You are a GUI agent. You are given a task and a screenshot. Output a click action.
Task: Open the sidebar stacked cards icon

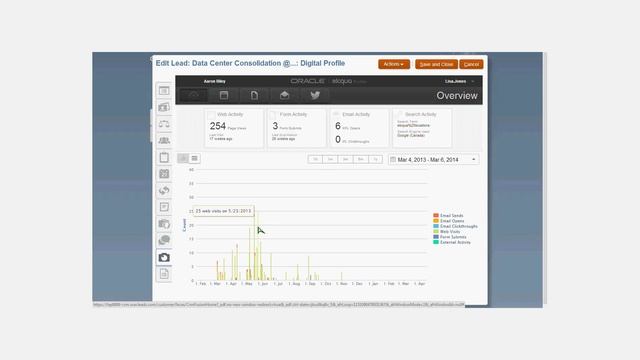pyautogui.click(x=164, y=224)
